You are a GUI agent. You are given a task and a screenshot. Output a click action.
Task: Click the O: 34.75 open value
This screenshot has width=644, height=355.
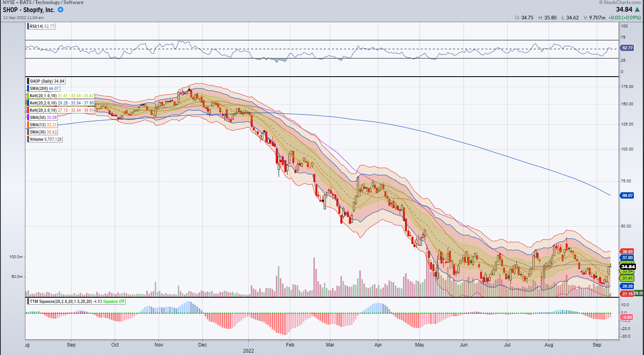click(524, 18)
